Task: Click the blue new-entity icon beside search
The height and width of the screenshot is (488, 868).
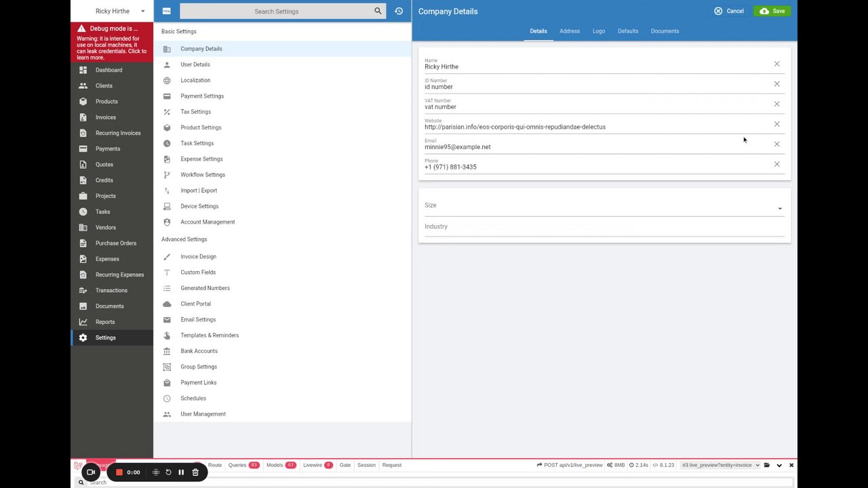Action: (167, 11)
